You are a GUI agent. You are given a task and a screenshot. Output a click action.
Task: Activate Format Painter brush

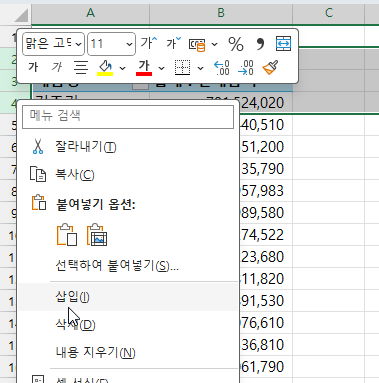pos(270,68)
